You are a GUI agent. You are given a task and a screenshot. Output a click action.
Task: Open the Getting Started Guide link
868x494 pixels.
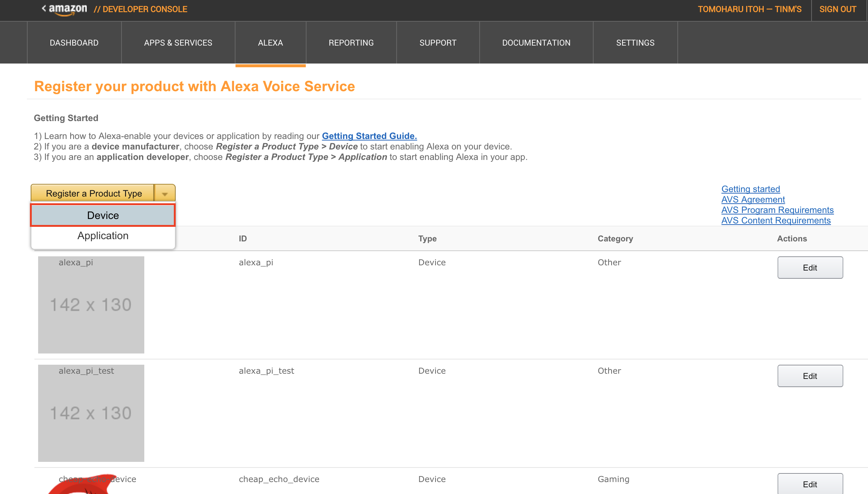(x=369, y=136)
